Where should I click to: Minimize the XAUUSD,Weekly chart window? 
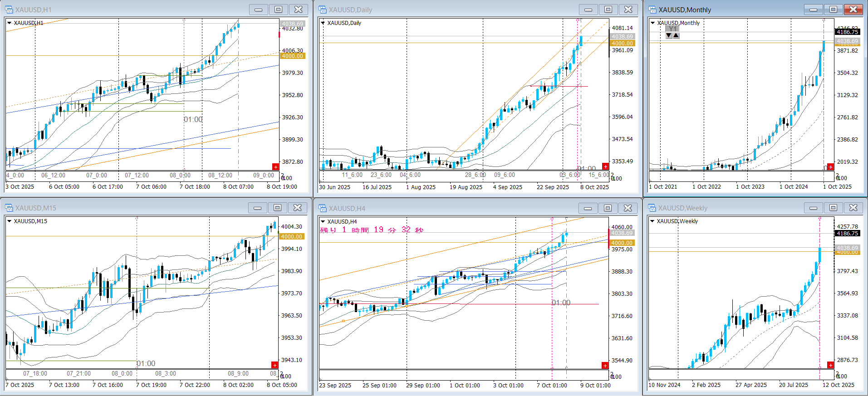point(813,208)
